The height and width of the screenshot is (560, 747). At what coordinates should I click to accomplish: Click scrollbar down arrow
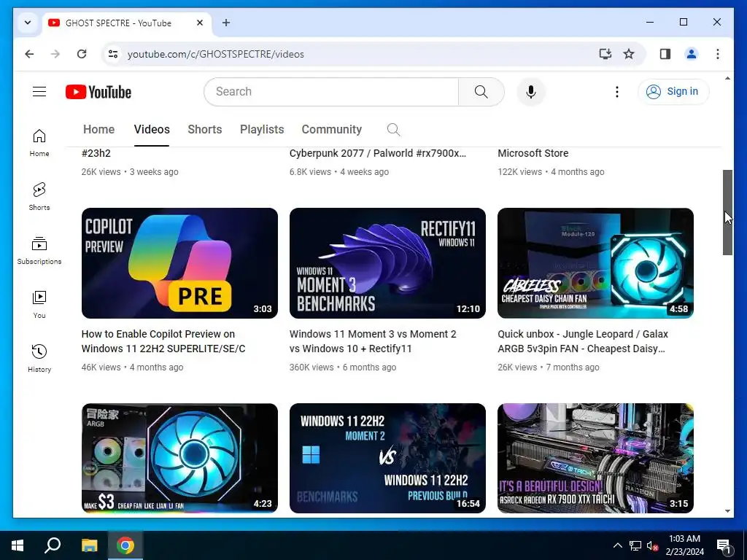click(x=727, y=511)
